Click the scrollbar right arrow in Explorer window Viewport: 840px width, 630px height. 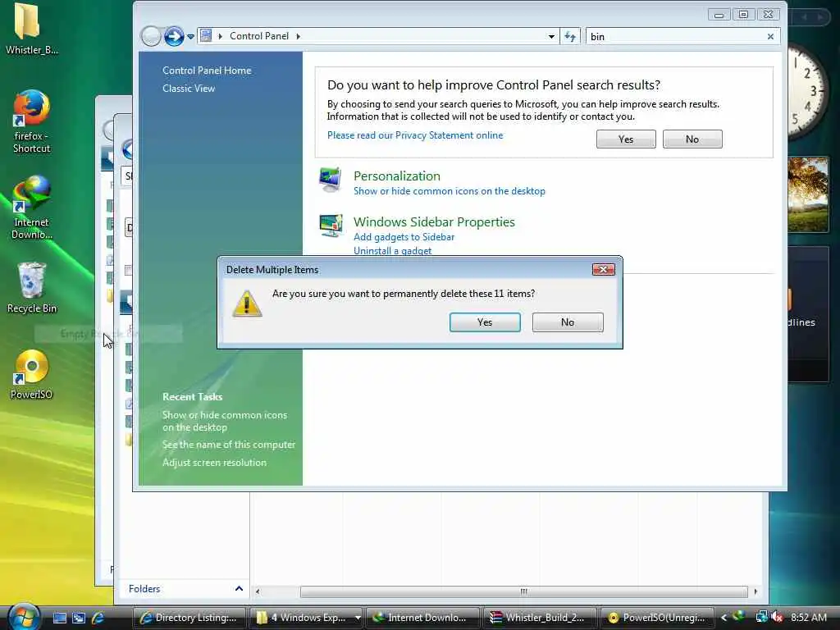[x=756, y=591]
